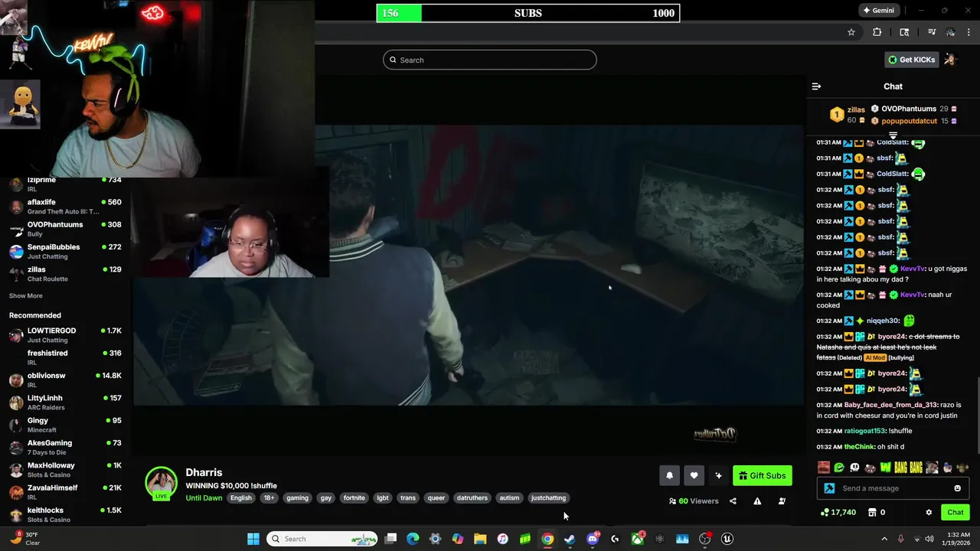This screenshot has height=551, width=980.
Task: Open the Chrome three-dot menu
Action: click(969, 32)
